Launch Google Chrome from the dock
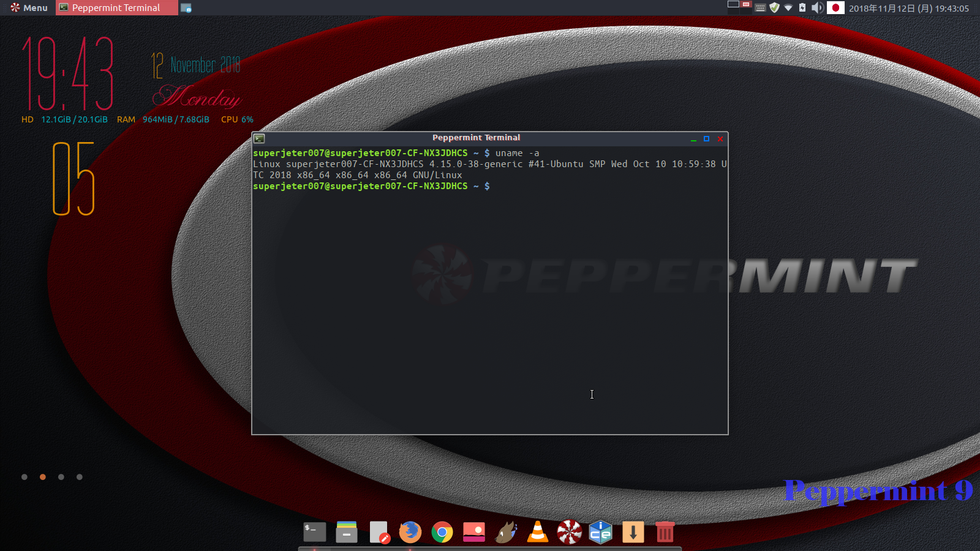The image size is (980, 551). click(442, 532)
